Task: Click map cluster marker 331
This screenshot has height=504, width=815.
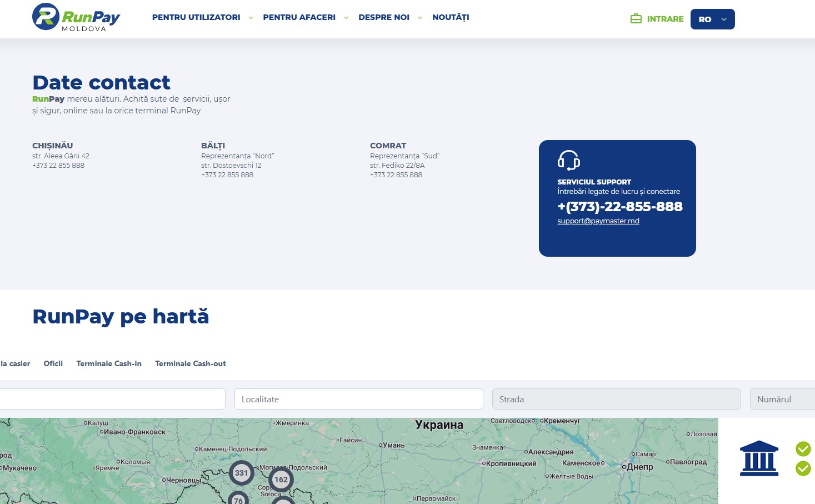Action: click(242, 473)
